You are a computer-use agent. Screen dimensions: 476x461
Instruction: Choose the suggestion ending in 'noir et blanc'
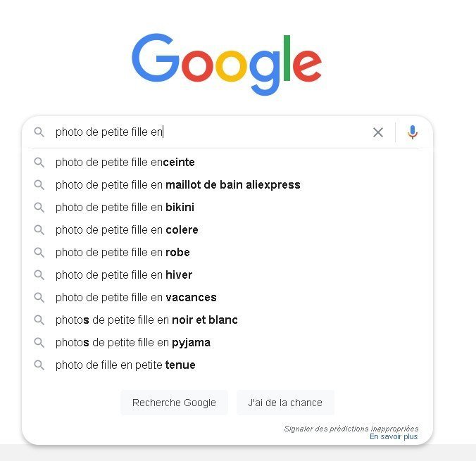(146, 320)
